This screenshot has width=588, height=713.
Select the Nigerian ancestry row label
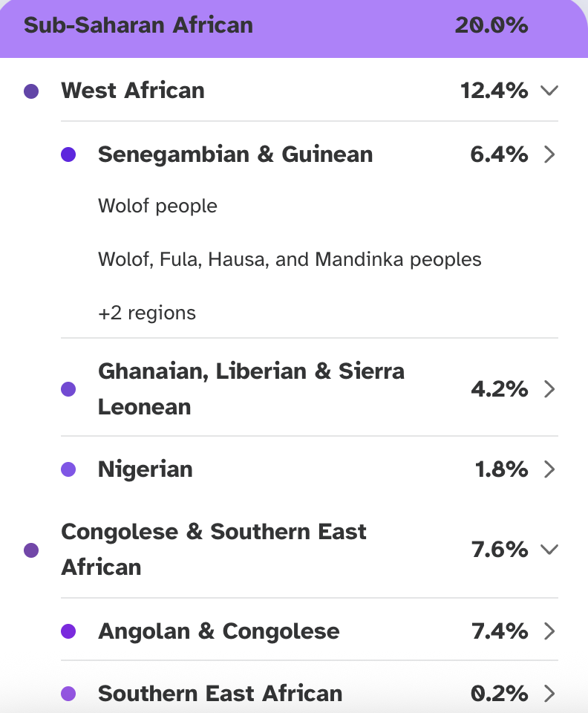pyautogui.click(x=146, y=469)
